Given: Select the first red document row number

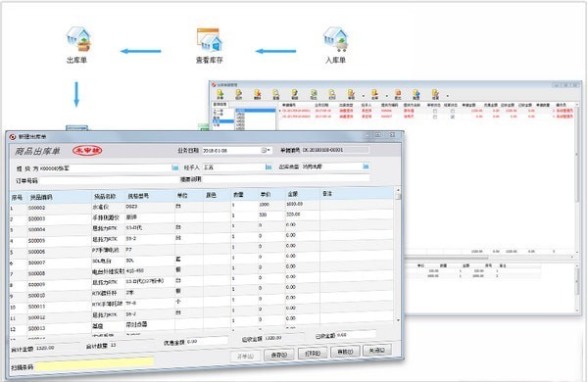Looking at the screenshot, I should click(x=296, y=111).
